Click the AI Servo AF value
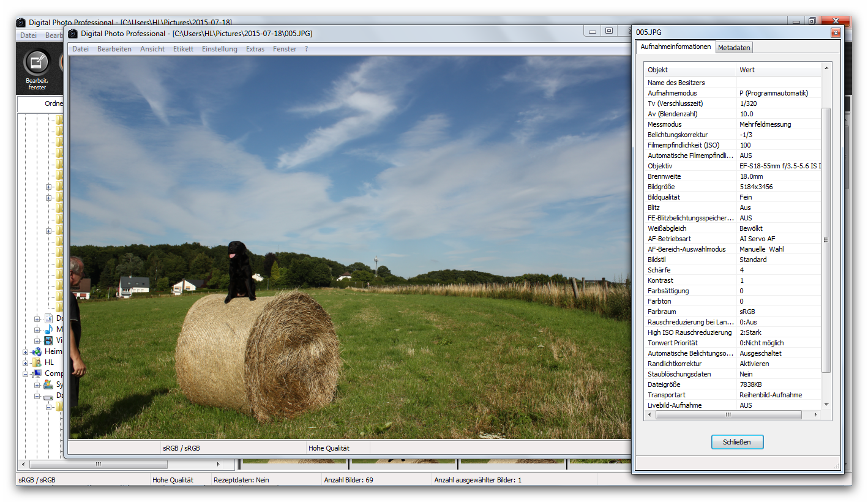The image size is (868, 502). (758, 239)
